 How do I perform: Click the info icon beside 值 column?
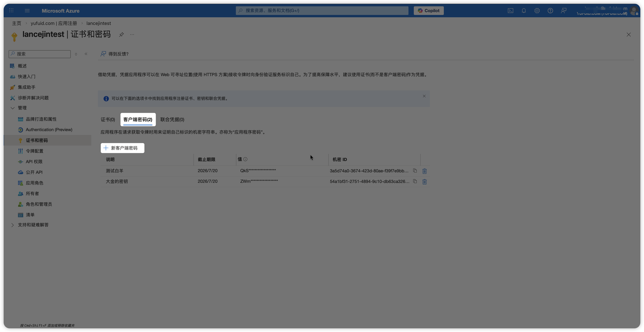click(x=245, y=159)
